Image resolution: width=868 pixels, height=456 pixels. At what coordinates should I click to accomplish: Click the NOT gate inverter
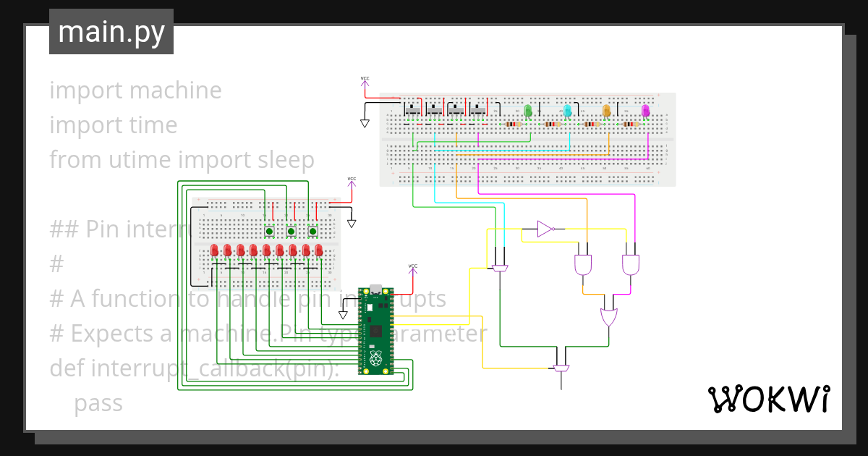tap(545, 228)
